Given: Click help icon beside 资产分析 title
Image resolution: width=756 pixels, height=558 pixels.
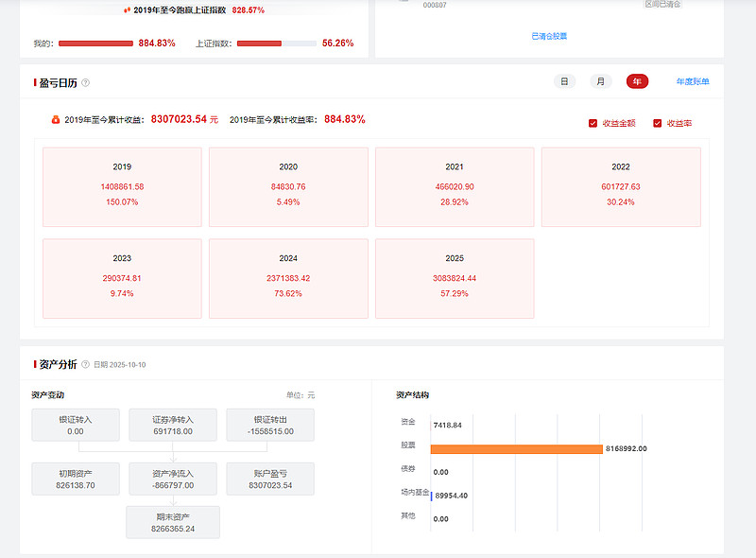Looking at the screenshot, I should tap(86, 364).
